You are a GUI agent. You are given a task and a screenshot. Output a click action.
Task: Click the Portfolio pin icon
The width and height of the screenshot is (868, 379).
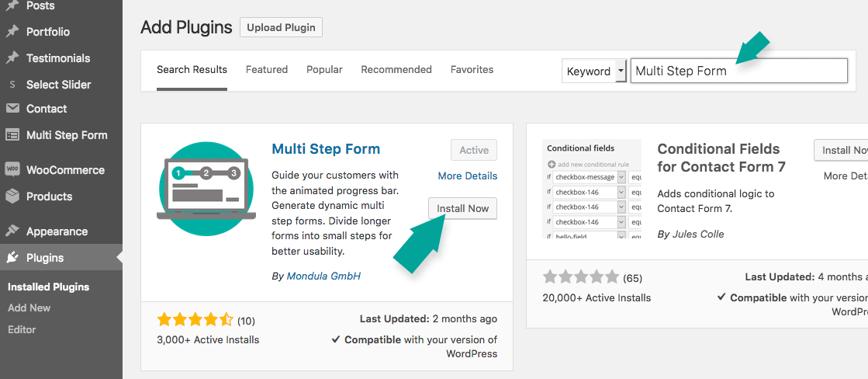12,32
